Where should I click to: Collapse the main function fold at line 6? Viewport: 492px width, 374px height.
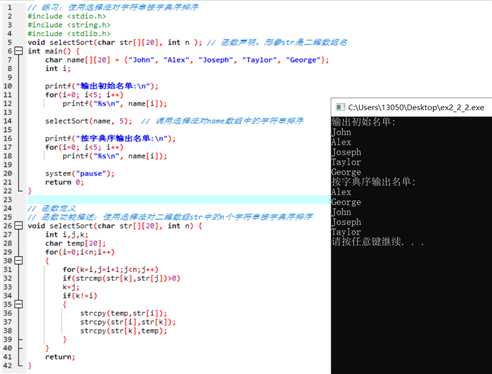pos(19,51)
